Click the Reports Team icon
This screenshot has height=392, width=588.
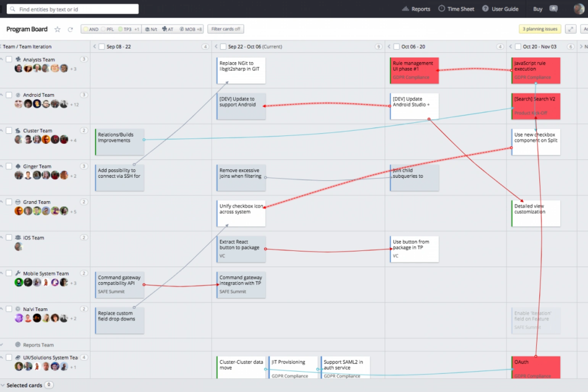(18, 345)
